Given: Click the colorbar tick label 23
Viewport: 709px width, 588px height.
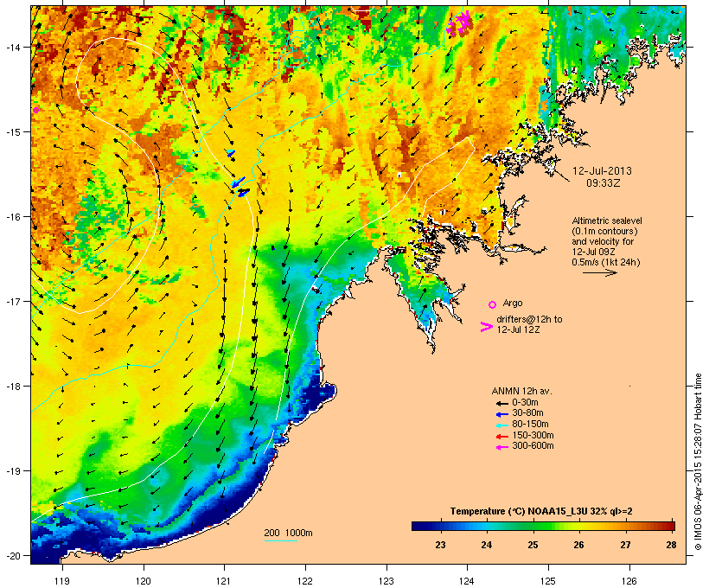Looking at the screenshot, I should (x=440, y=545).
